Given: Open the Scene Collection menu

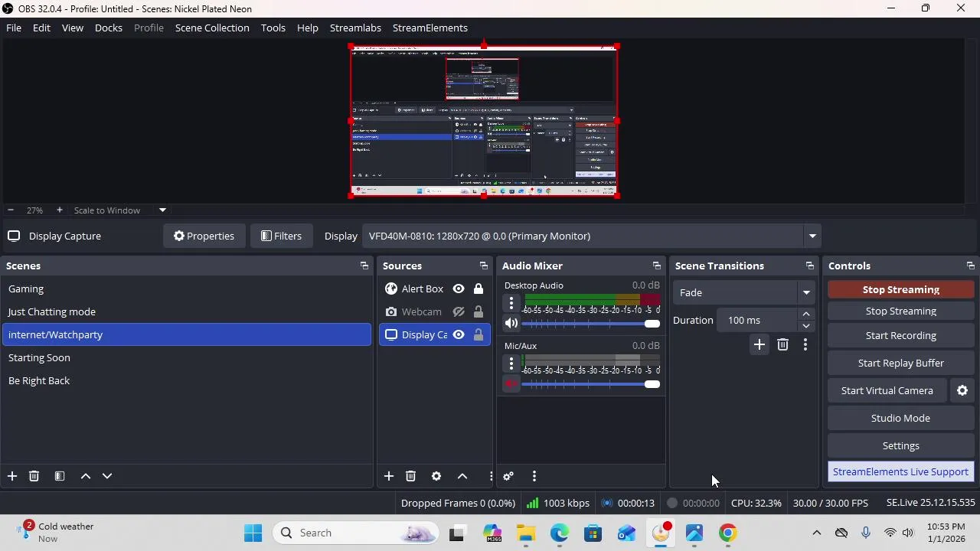Looking at the screenshot, I should (212, 28).
